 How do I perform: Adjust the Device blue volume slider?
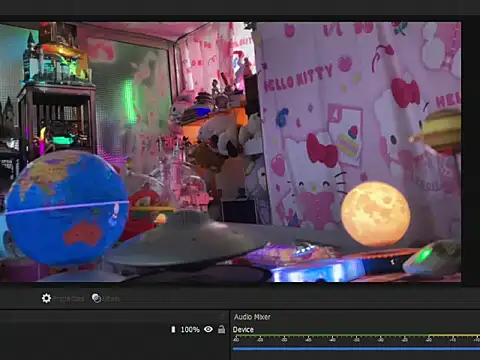pos(356,349)
